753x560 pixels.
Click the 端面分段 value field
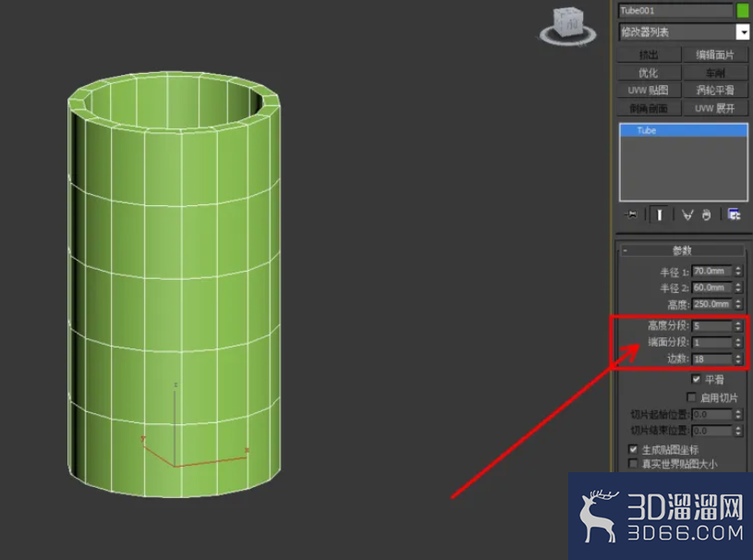(711, 343)
